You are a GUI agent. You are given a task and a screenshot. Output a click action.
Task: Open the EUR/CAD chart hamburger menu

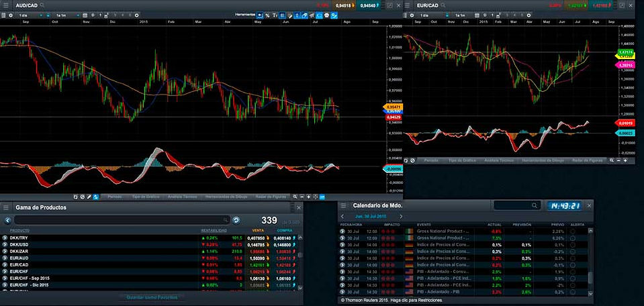coord(408,5)
